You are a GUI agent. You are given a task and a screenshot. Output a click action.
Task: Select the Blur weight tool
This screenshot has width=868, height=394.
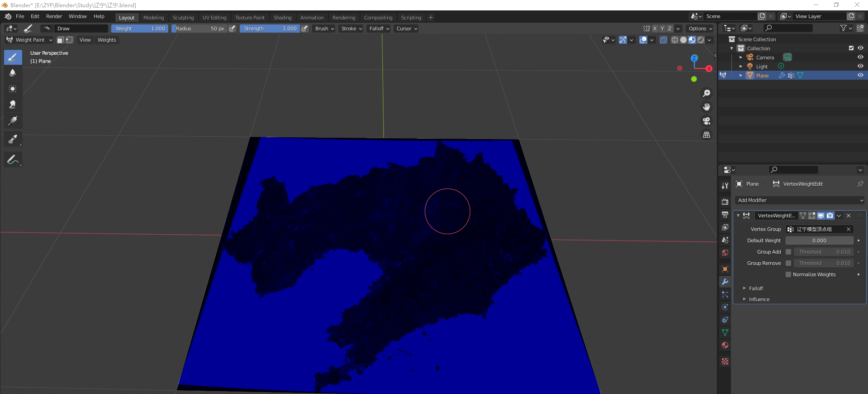point(13,73)
